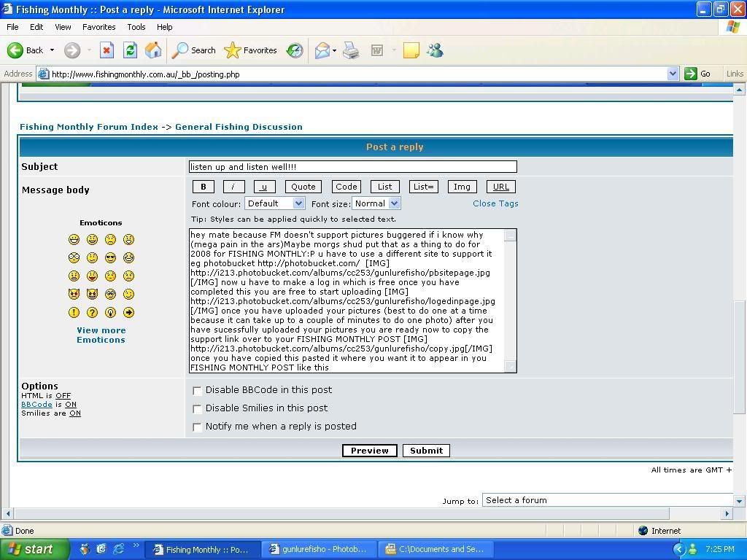Click the Print toolbar icon
This screenshot has width=747, height=560.
tap(351, 50)
